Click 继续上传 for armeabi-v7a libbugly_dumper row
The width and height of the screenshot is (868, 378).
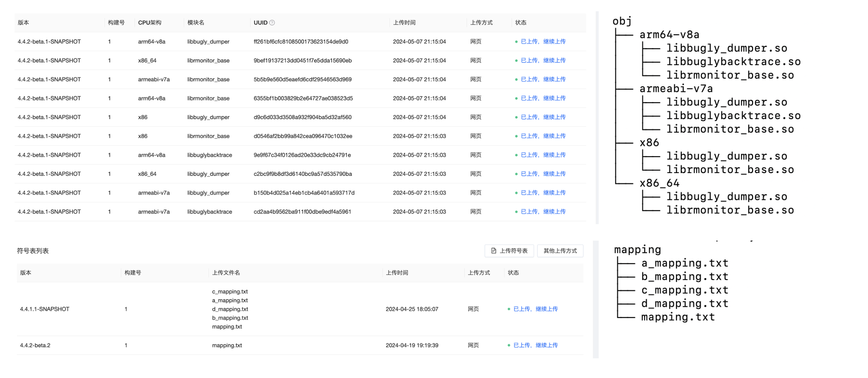[554, 193]
